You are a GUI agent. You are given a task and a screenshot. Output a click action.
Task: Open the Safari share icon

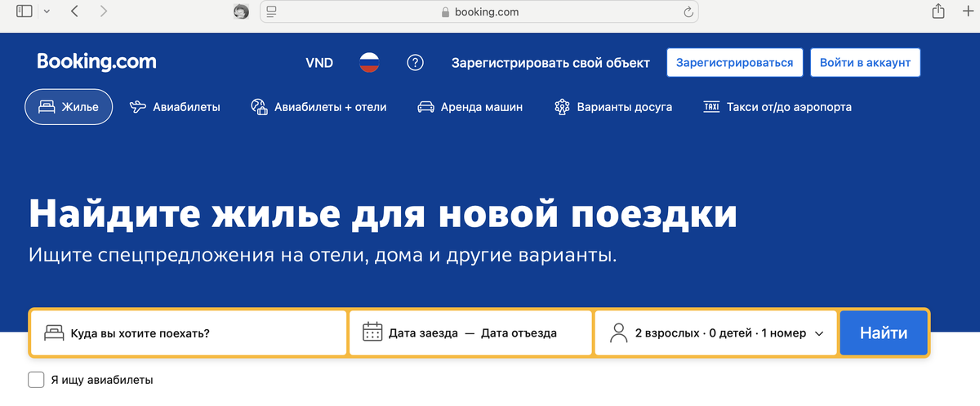tap(938, 11)
